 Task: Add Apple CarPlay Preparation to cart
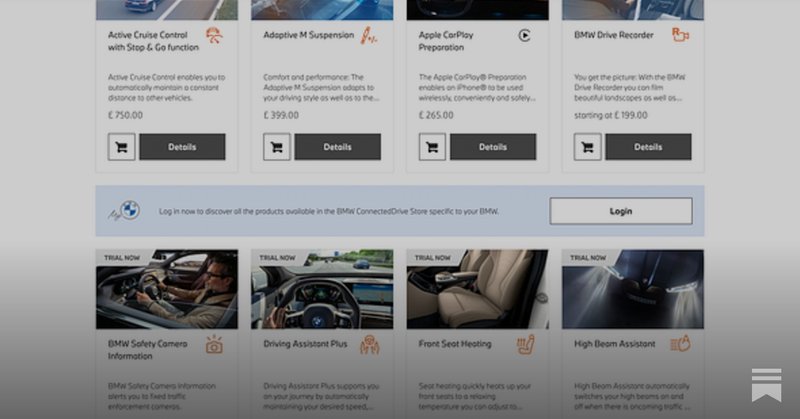(x=432, y=147)
